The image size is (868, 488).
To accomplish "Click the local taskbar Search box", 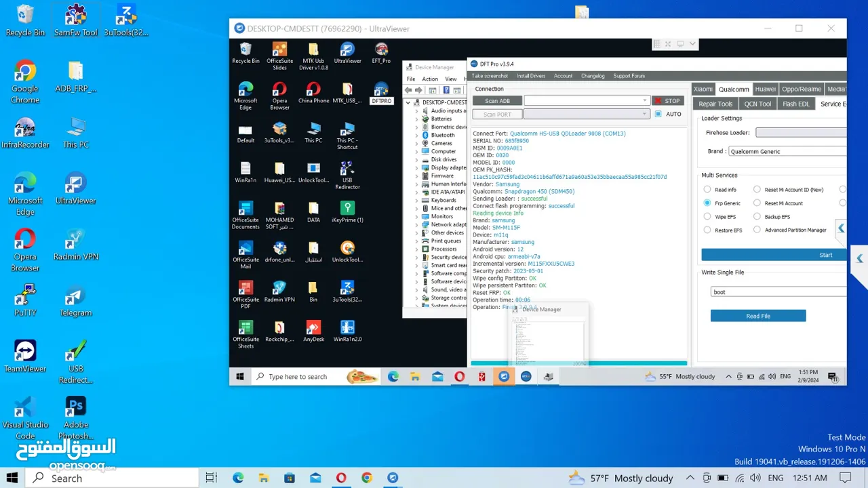I will (x=113, y=478).
